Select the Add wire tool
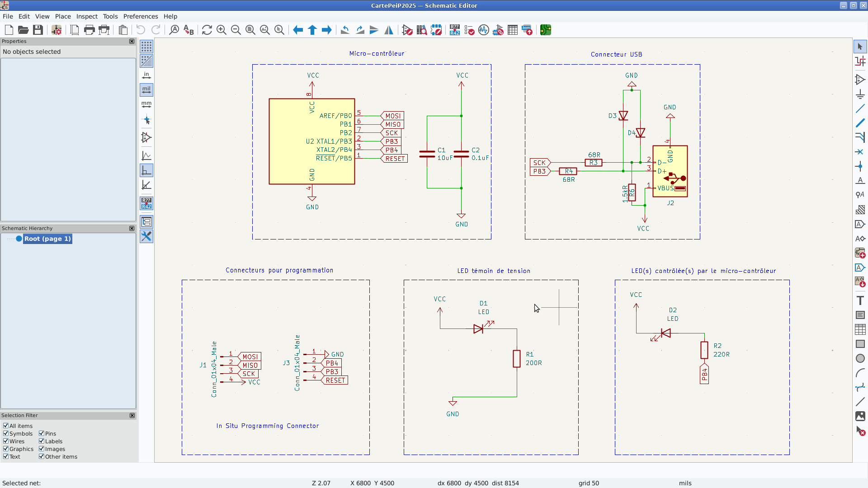The width and height of the screenshot is (868, 488). click(x=860, y=108)
